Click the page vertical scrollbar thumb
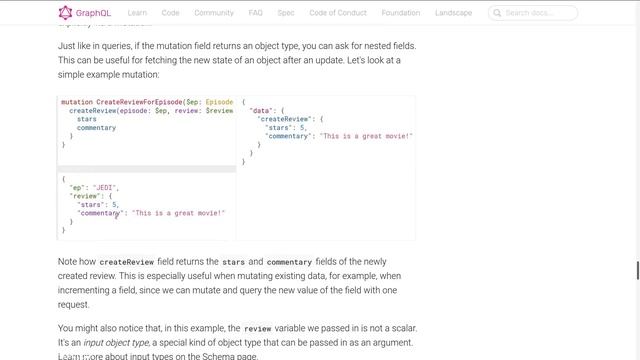Image resolution: width=640 pixels, height=360 pixels. point(638,270)
